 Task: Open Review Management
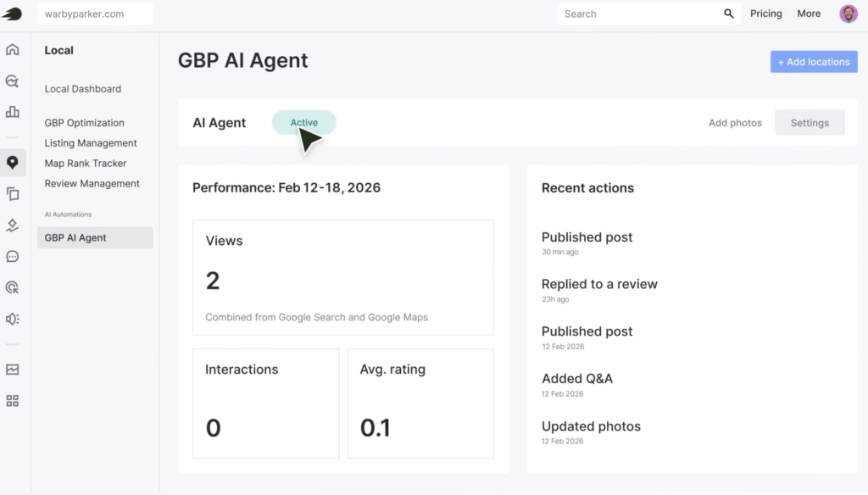click(x=92, y=183)
